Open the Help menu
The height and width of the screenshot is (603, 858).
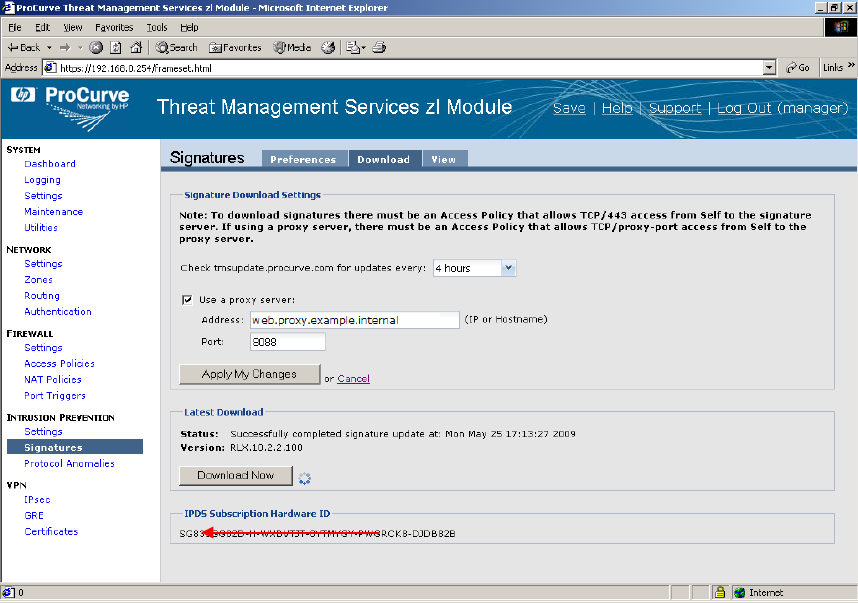pos(189,27)
